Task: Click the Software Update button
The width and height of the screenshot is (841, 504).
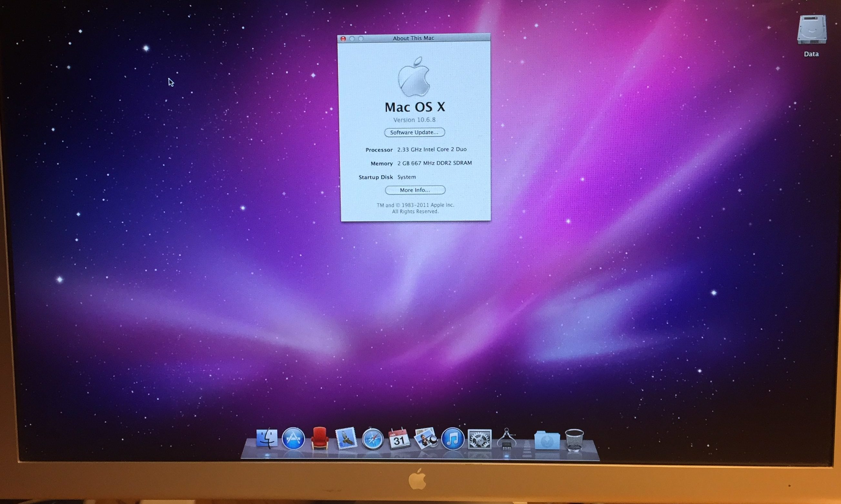Action: pos(414,133)
